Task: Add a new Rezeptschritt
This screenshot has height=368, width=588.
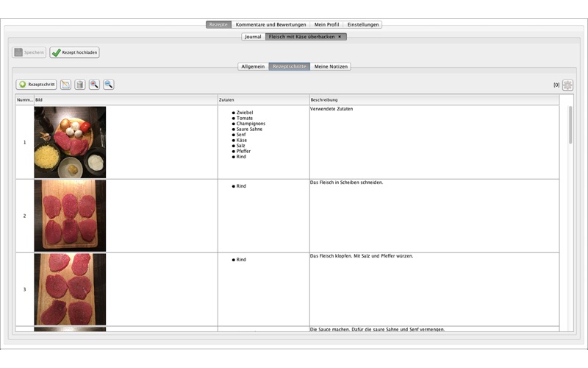Action: coord(36,85)
